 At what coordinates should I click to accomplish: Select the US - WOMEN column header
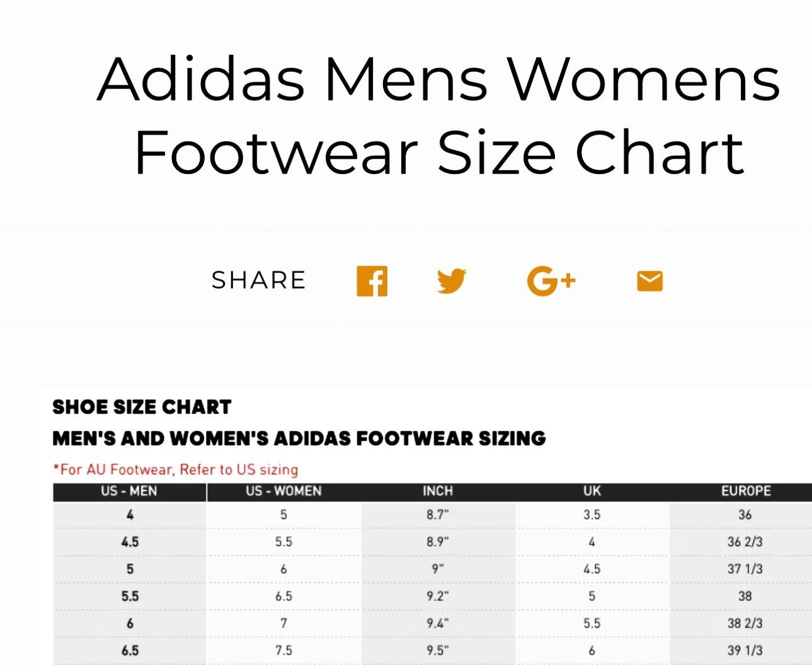(283, 491)
